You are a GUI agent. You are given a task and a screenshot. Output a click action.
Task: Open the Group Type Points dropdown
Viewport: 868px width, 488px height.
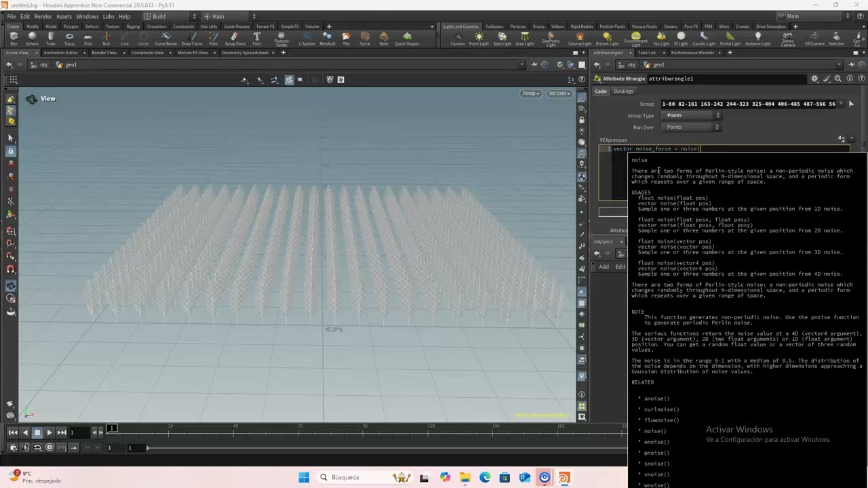[x=692, y=115]
